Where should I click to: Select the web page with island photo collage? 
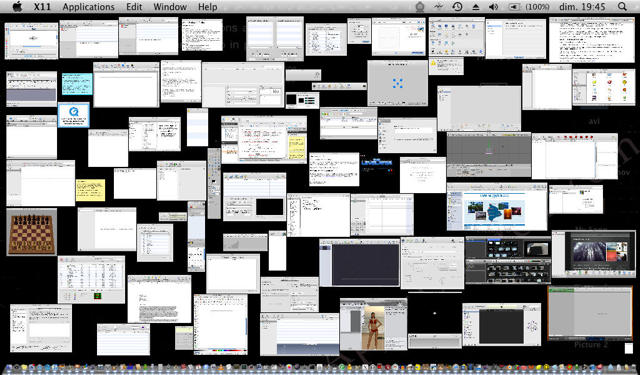tap(497, 206)
